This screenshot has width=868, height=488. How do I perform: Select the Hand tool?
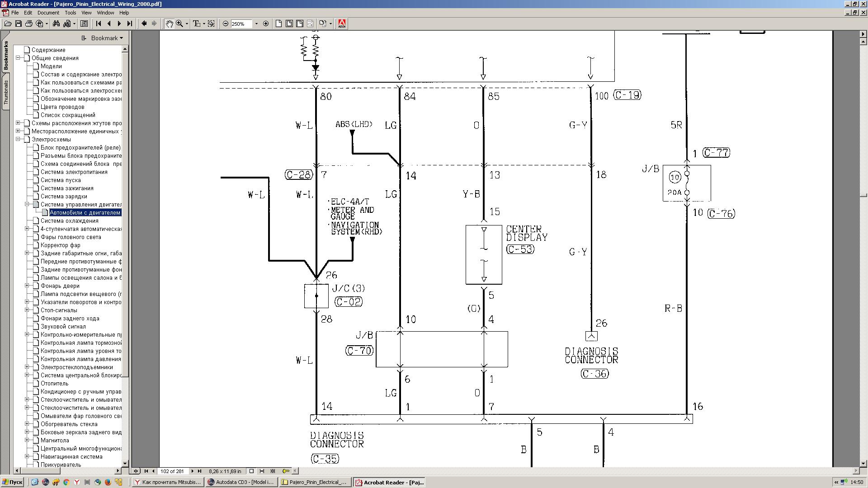coord(169,23)
